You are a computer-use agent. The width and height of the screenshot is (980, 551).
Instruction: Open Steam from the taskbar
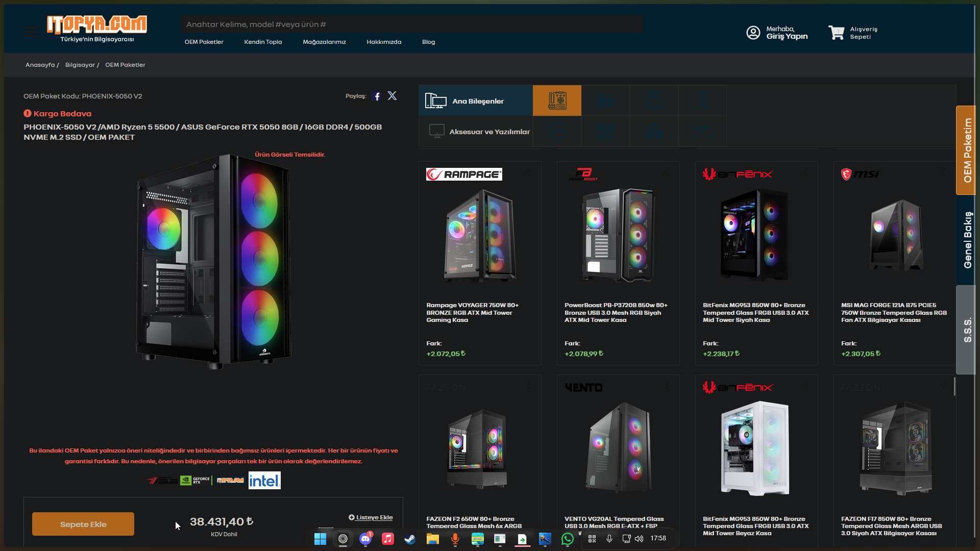pyautogui.click(x=410, y=539)
